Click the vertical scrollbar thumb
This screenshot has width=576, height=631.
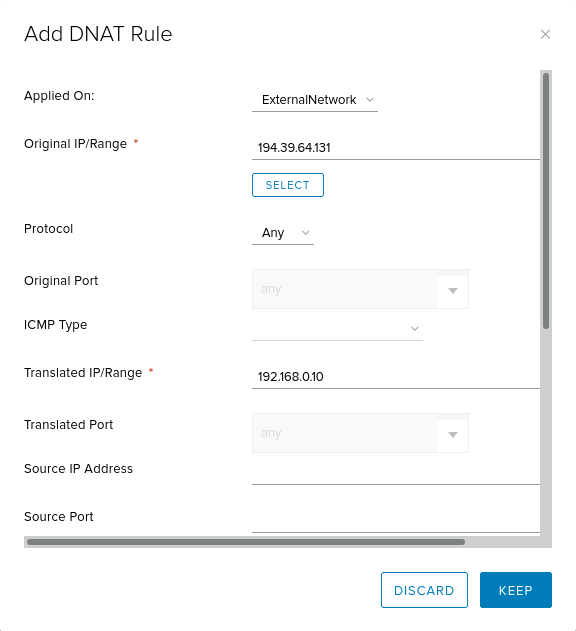pyautogui.click(x=546, y=201)
